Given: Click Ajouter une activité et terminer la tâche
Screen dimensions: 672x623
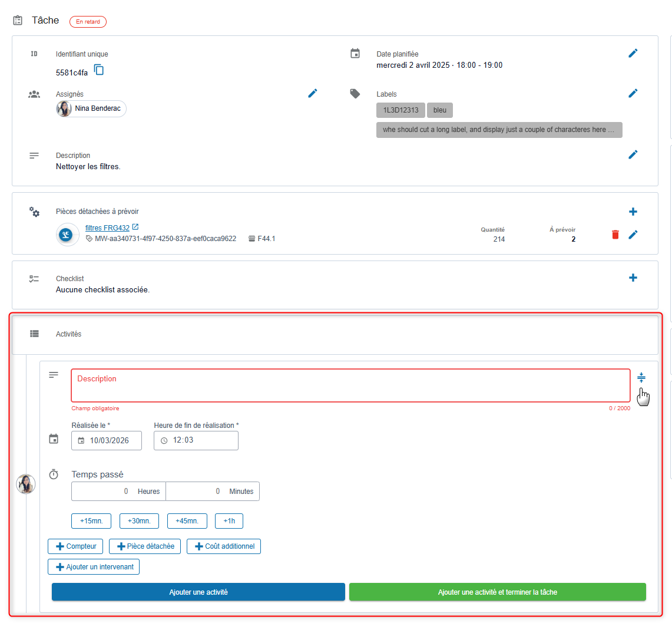Looking at the screenshot, I should tap(497, 592).
